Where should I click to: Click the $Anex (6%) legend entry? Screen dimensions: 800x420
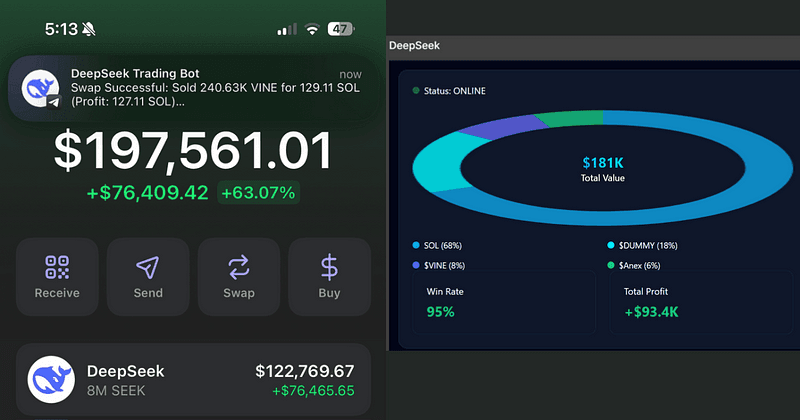(634, 265)
